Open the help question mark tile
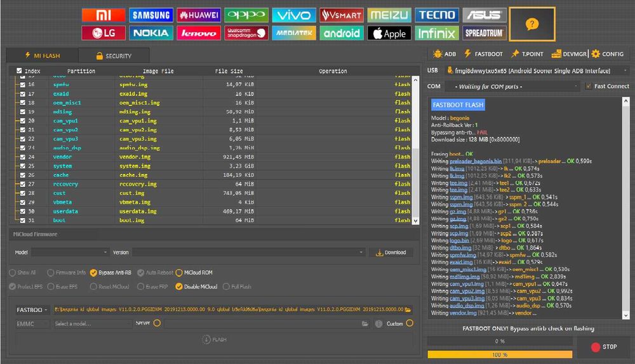Viewport: 635px width, 364px height. (x=531, y=24)
